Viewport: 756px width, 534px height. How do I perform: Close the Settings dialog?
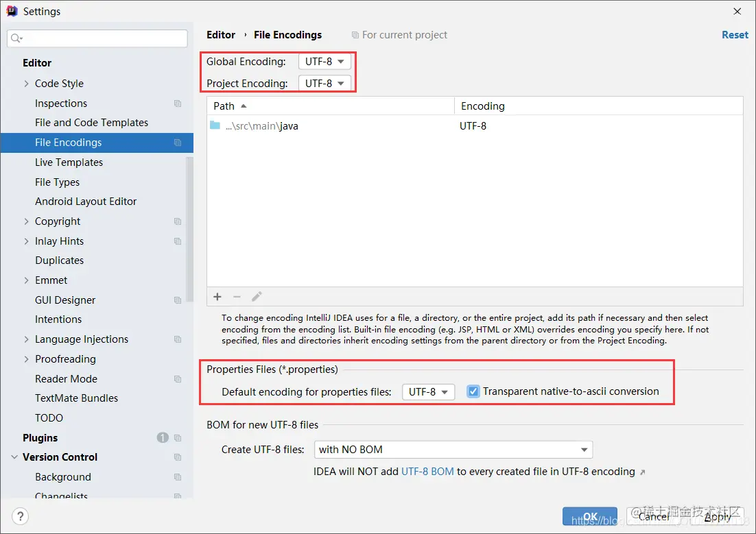point(737,11)
